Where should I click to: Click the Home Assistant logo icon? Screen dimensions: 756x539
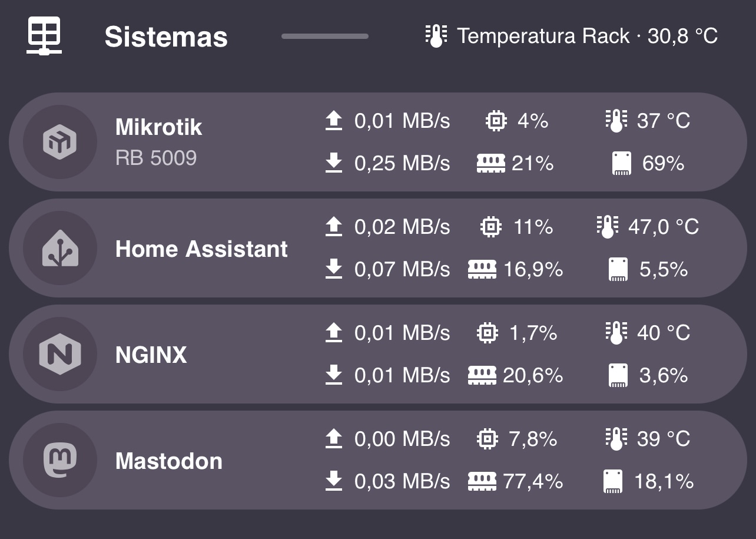(60, 248)
